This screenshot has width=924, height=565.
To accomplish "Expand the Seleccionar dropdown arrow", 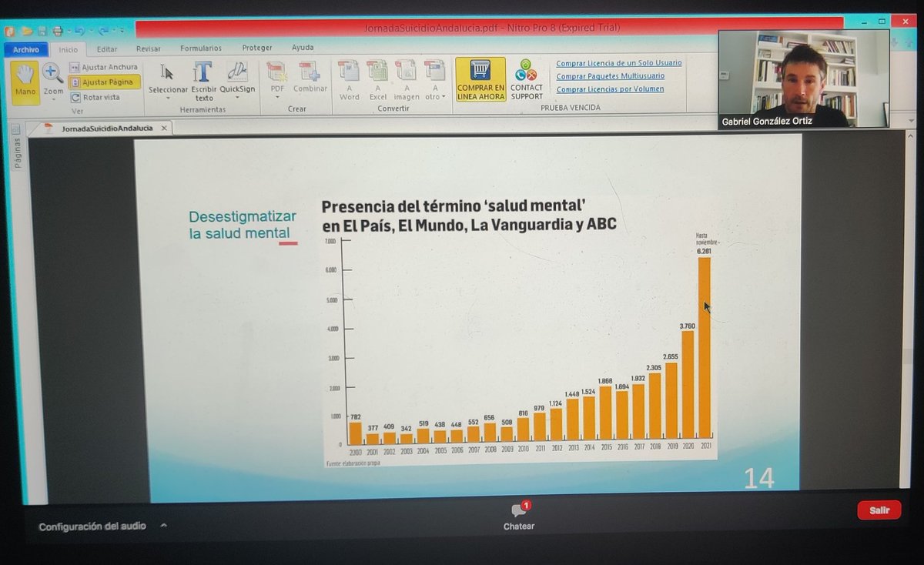I will pyautogui.click(x=168, y=99).
